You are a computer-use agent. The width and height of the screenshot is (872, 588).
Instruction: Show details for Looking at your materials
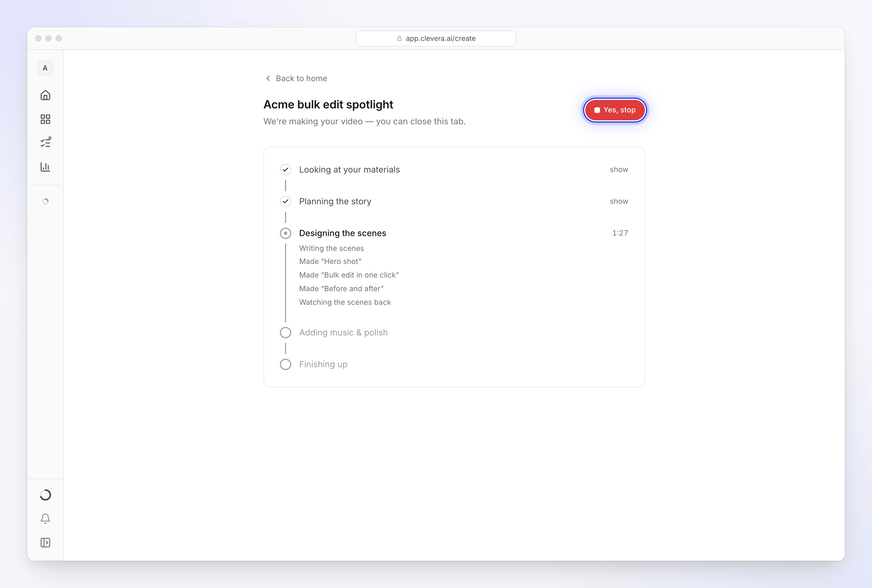click(x=619, y=169)
